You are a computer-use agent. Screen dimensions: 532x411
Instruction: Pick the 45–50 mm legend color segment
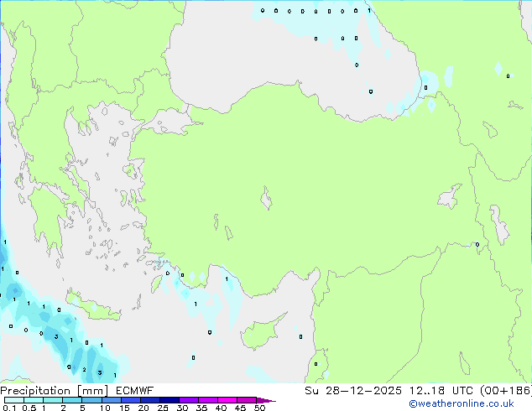tap(247, 400)
